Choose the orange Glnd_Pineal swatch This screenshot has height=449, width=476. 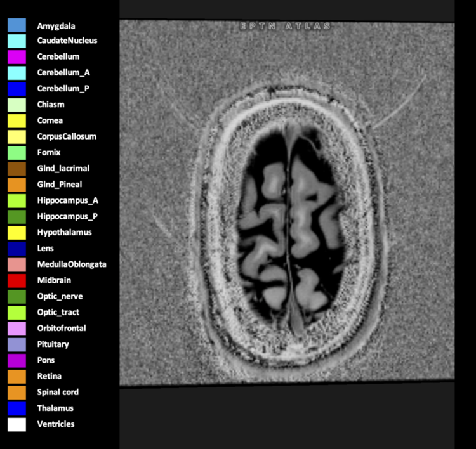tap(17, 185)
